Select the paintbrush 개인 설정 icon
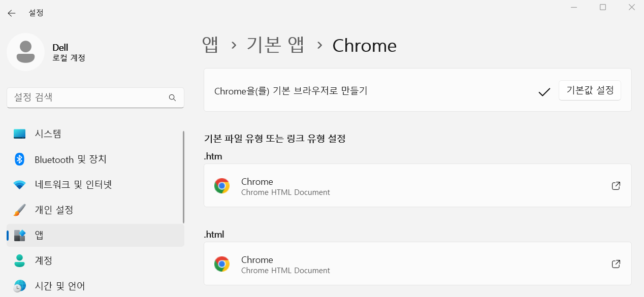Image resolution: width=644 pixels, height=297 pixels. (20, 210)
